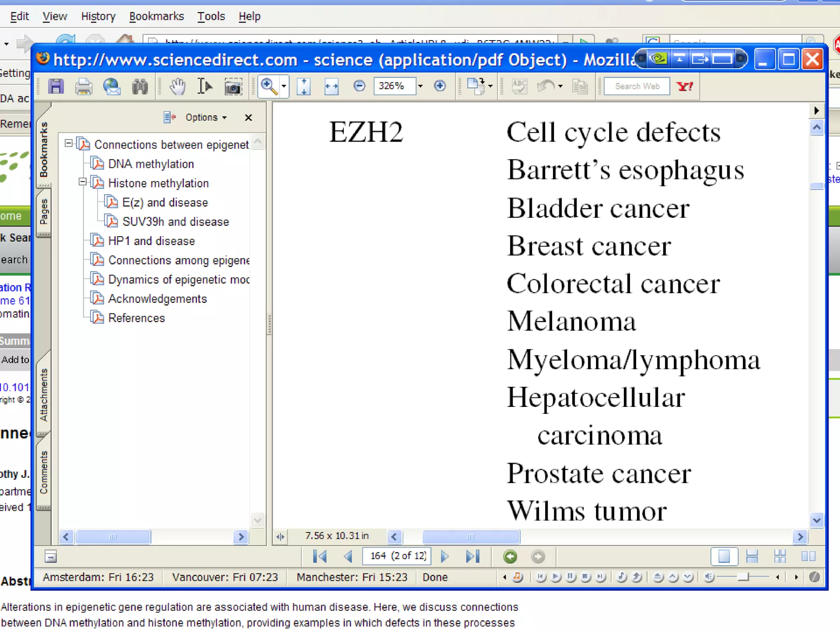Open rotate view dropdown arrow
The image size is (840, 630).
point(491,87)
